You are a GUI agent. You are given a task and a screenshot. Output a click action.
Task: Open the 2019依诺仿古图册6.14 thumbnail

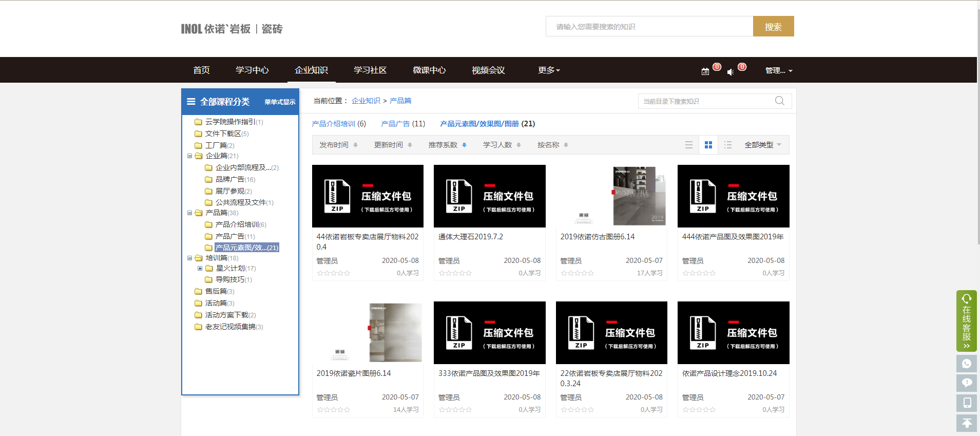tap(611, 196)
